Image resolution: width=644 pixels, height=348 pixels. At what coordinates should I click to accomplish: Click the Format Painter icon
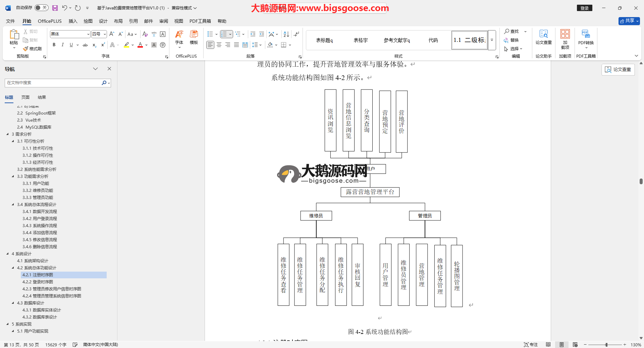pos(33,49)
